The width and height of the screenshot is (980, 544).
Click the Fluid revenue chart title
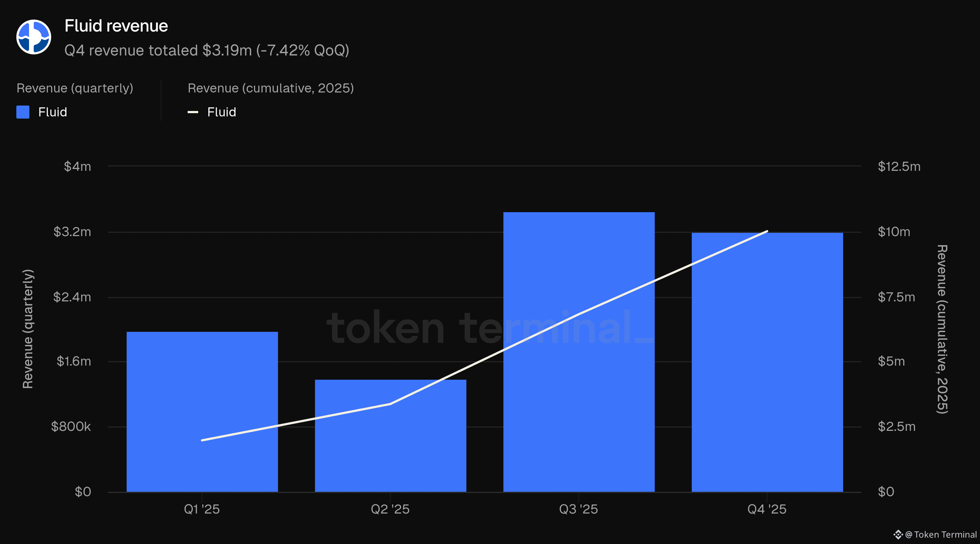(x=116, y=26)
